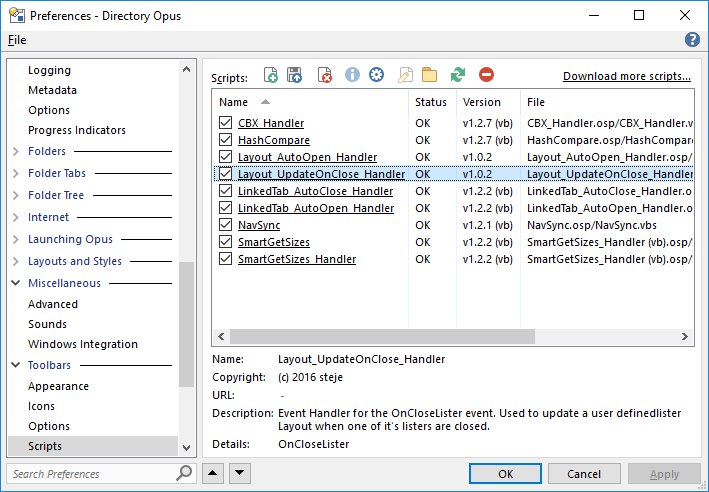Sort scripts by the Version column header
The image size is (709, 492).
point(488,102)
